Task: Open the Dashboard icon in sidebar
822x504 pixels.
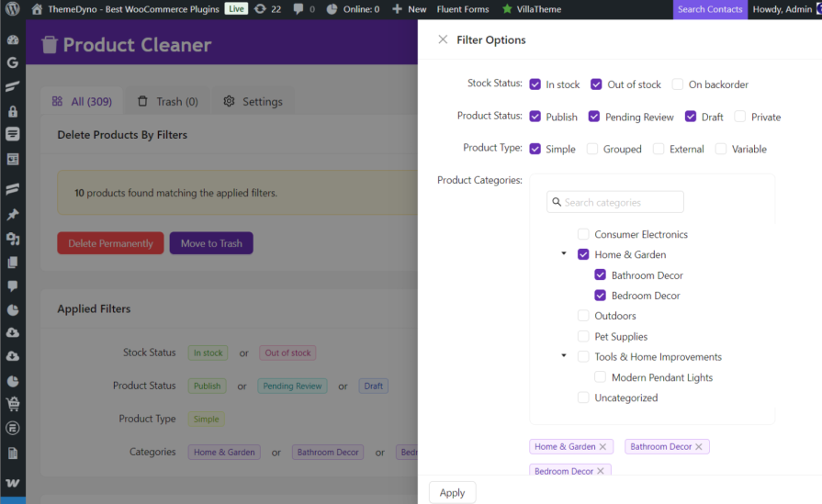Action: 13,40
